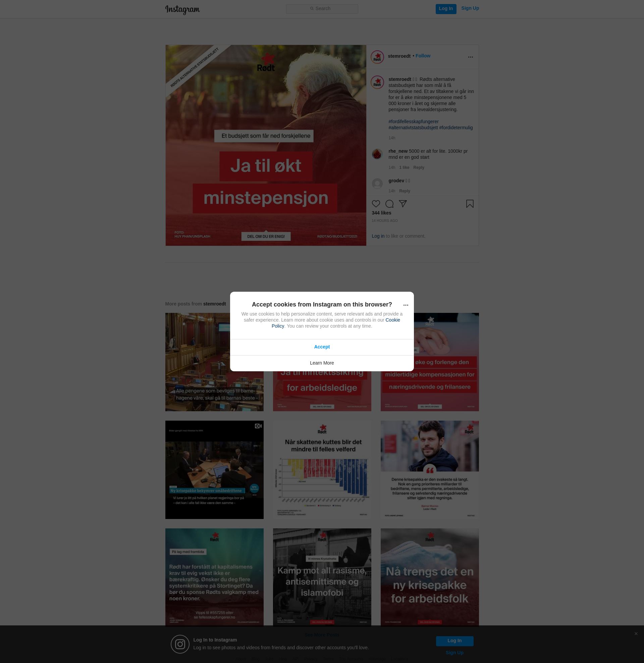This screenshot has height=663, width=644.
Task: Click the Instagram logo in header
Action: (182, 9)
